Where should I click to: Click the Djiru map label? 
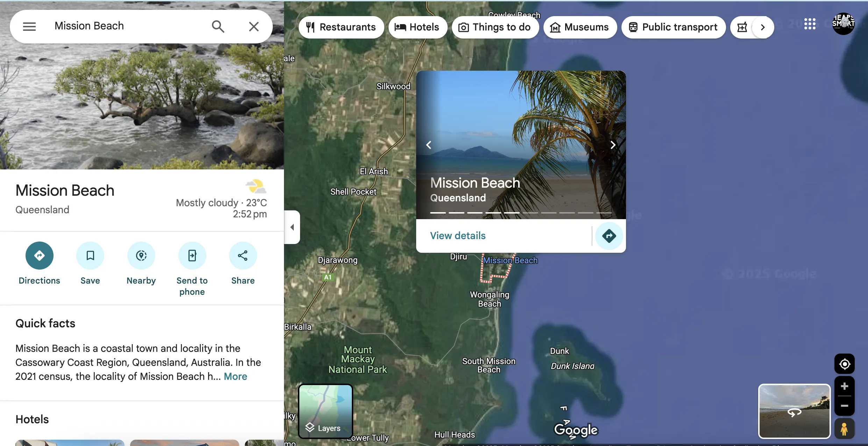(x=458, y=257)
